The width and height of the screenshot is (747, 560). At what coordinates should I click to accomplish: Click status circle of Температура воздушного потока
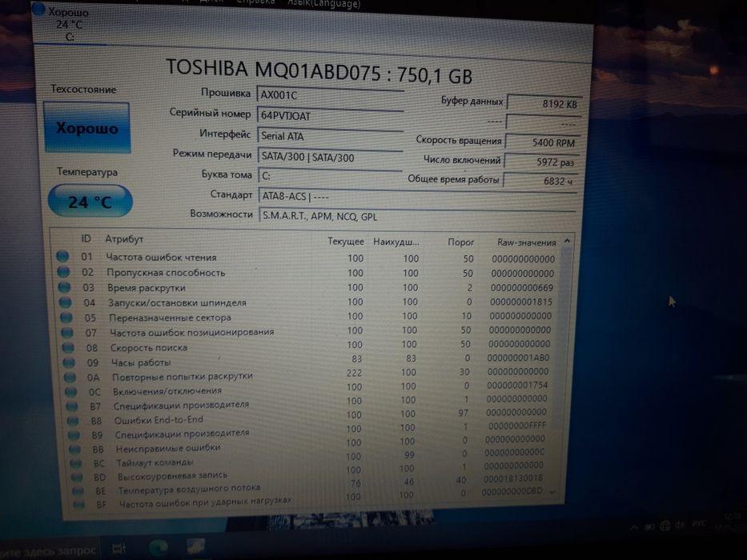click(x=78, y=490)
